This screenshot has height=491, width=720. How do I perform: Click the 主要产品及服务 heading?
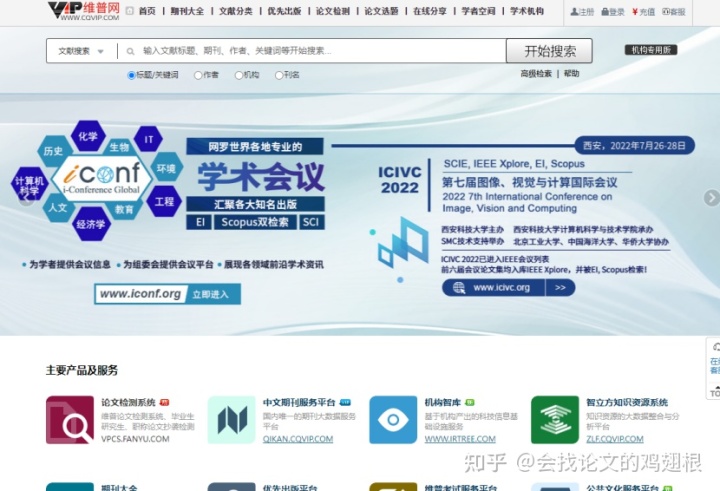click(82, 370)
